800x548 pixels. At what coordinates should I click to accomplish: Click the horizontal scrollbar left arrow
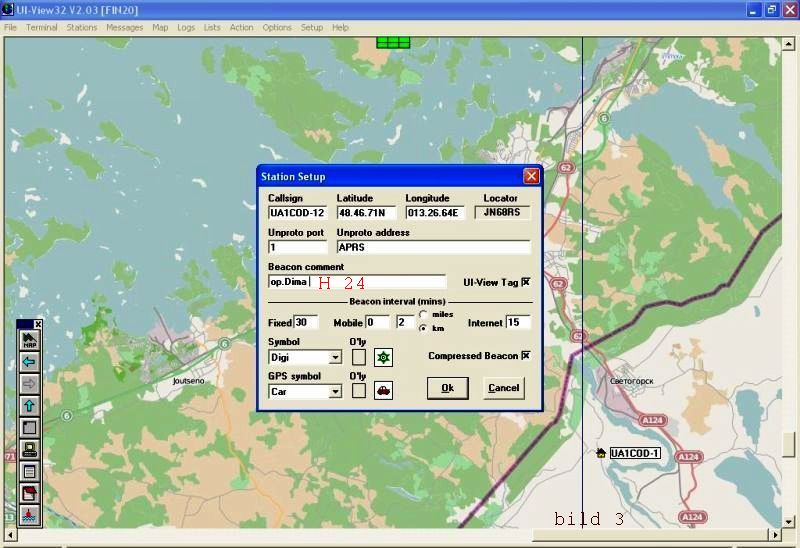click(10, 535)
